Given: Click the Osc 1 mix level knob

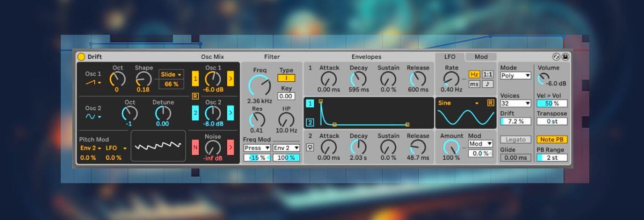Looking at the screenshot, I should [213, 79].
